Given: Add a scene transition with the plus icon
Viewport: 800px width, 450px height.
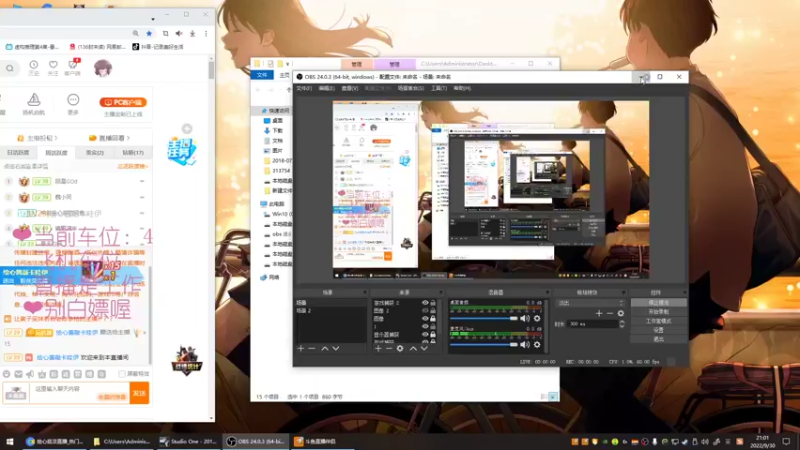Looking at the screenshot, I should (599, 313).
